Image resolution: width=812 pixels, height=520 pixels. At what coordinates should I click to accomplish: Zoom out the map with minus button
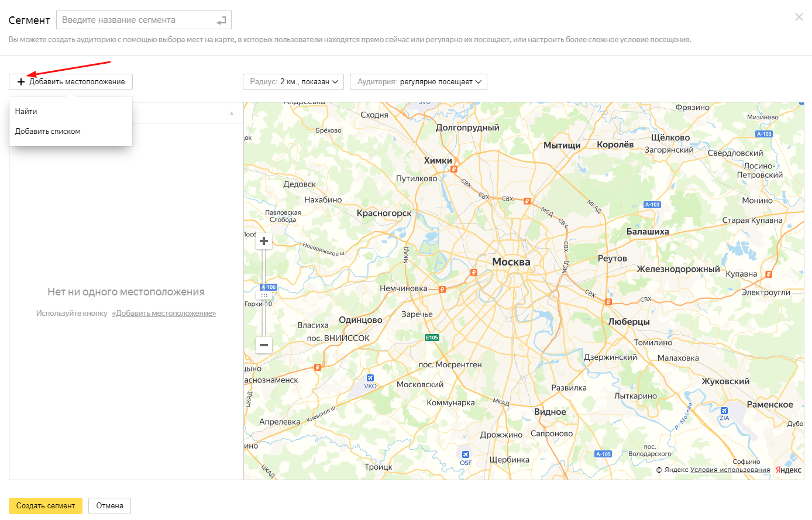[264, 345]
